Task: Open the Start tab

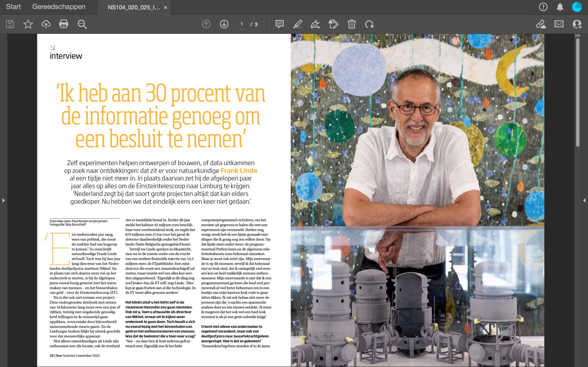Action: coord(13,7)
